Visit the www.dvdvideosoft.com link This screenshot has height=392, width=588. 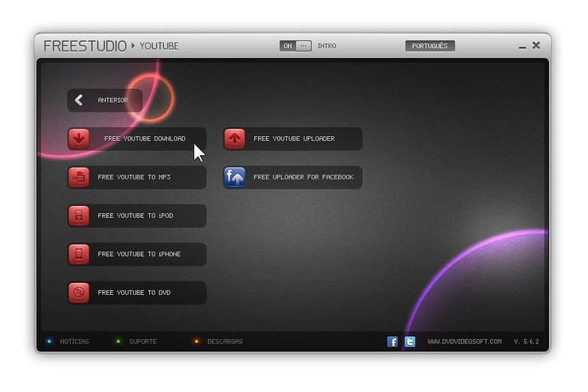(465, 342)
